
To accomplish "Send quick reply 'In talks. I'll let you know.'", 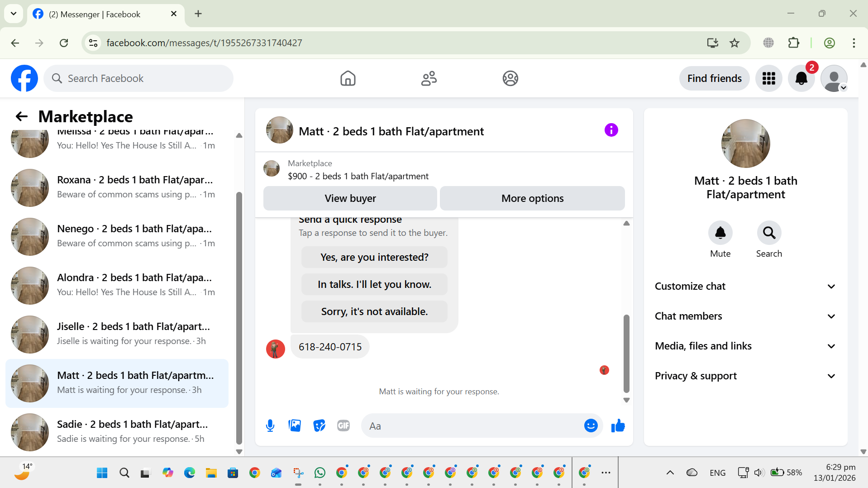I will 374,284.
